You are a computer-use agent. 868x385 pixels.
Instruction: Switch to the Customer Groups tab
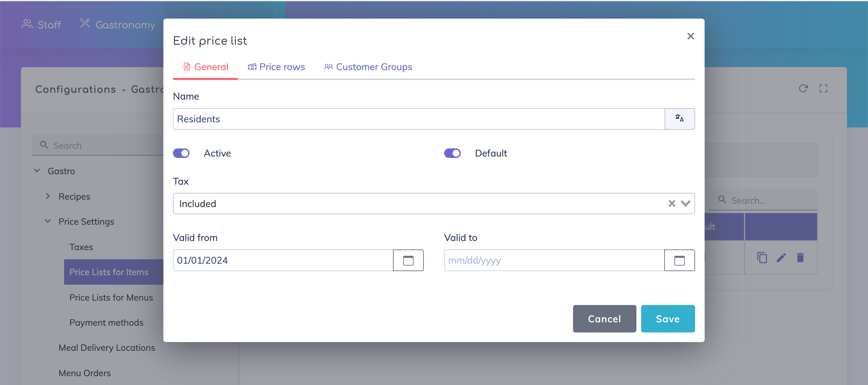point(368,67)
